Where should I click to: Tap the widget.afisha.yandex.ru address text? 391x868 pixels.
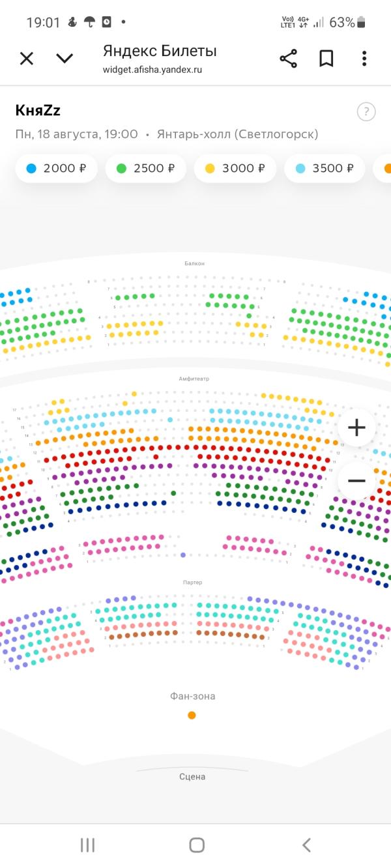tap(152, 69)
